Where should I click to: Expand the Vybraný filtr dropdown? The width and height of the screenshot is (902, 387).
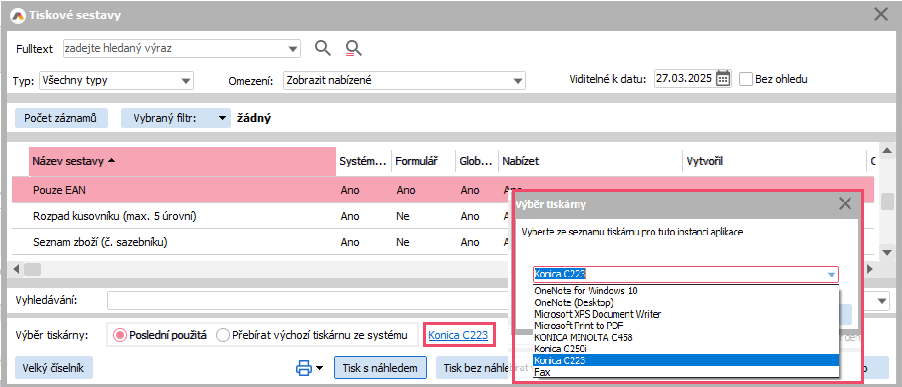point(223,118)
